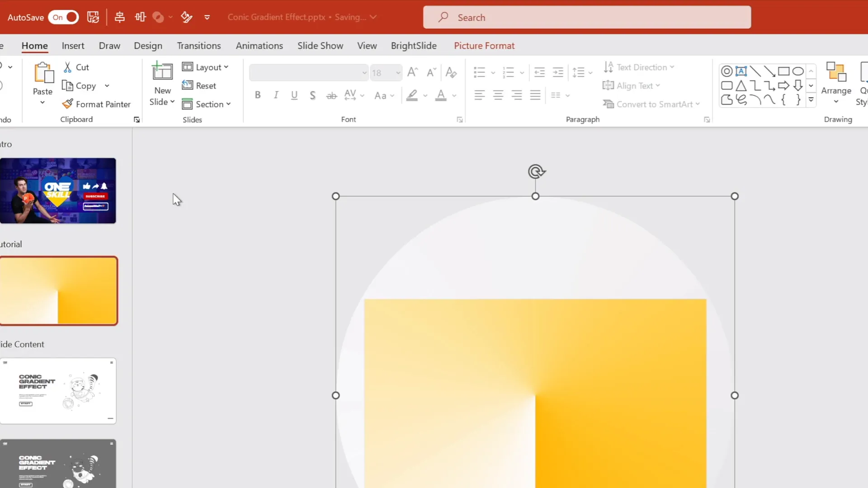868x488 pixels.
Task: Click the font size box
Action: tap(386, 73)
